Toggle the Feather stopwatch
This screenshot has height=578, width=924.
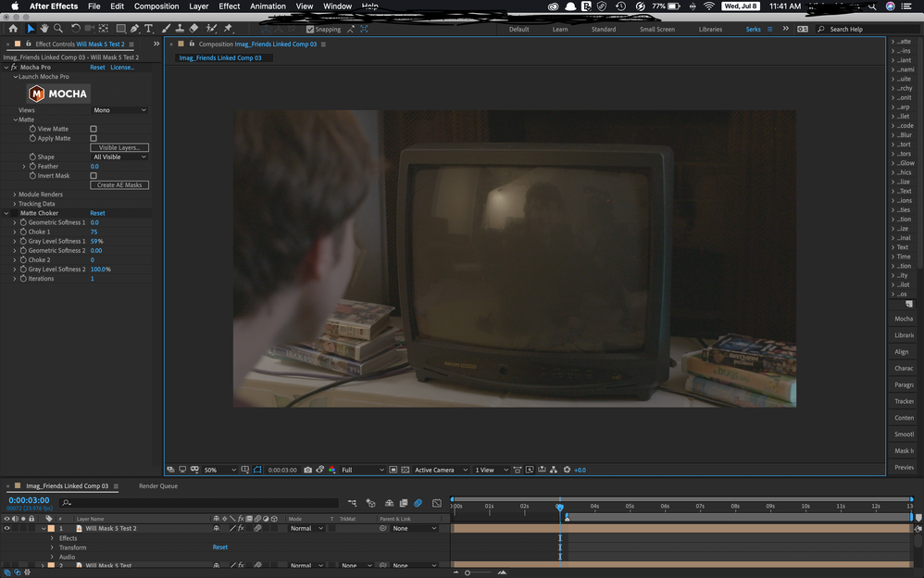click(32, 167)
